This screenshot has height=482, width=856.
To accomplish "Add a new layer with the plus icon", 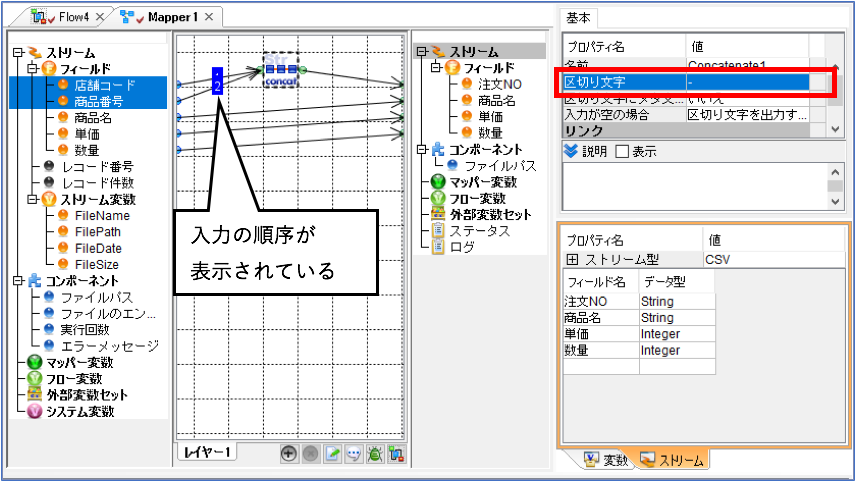I will click(x=289, y=454).
